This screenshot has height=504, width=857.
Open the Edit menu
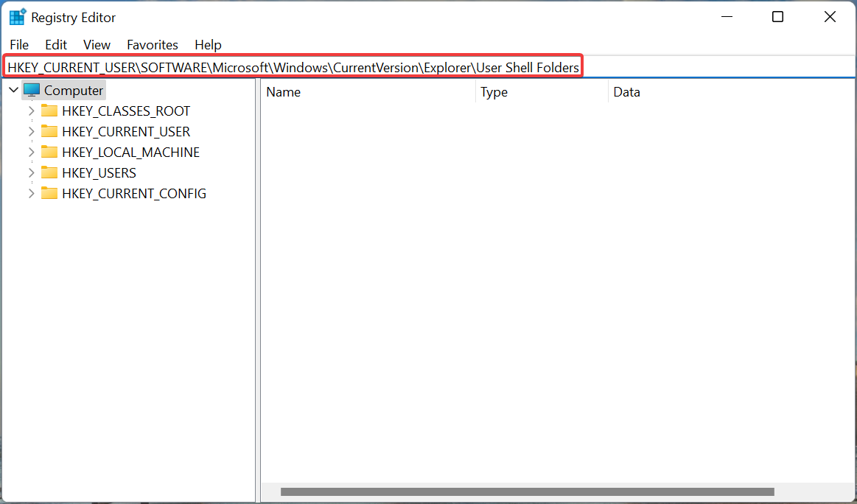pos(56,45)
